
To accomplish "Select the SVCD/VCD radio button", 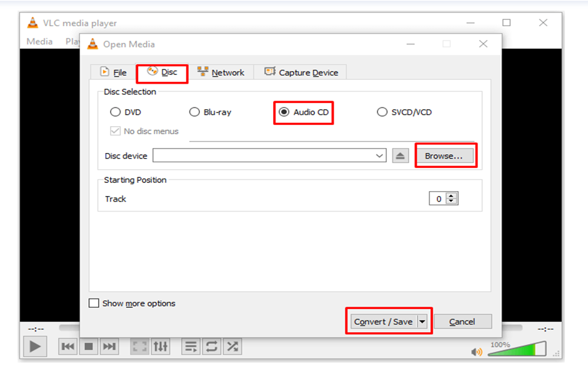I will (382, 112).
